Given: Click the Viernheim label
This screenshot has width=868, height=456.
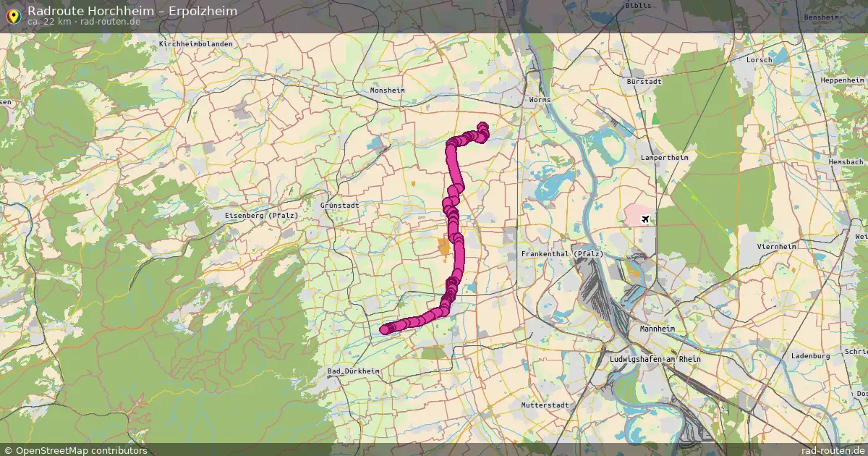Looking at the screenshot, I should (776, 247).
